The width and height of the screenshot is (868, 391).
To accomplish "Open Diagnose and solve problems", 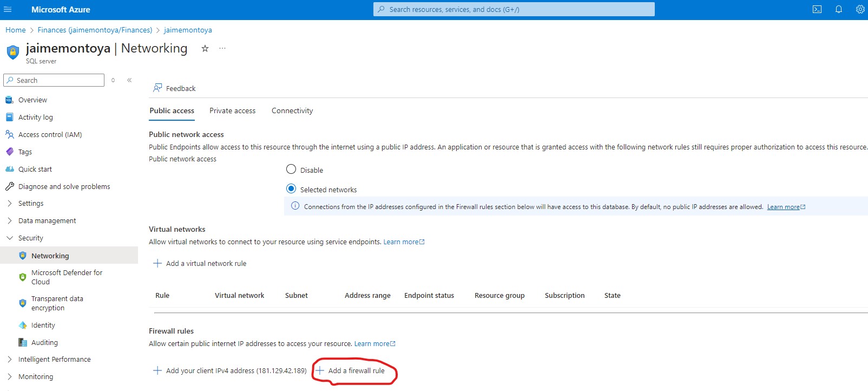I will [x=64, y=186].
